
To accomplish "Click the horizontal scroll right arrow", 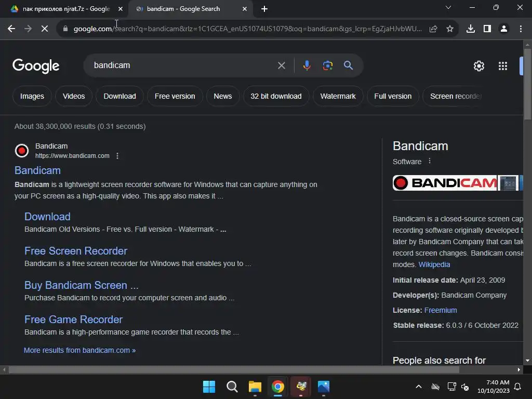I will coord(519,369).
